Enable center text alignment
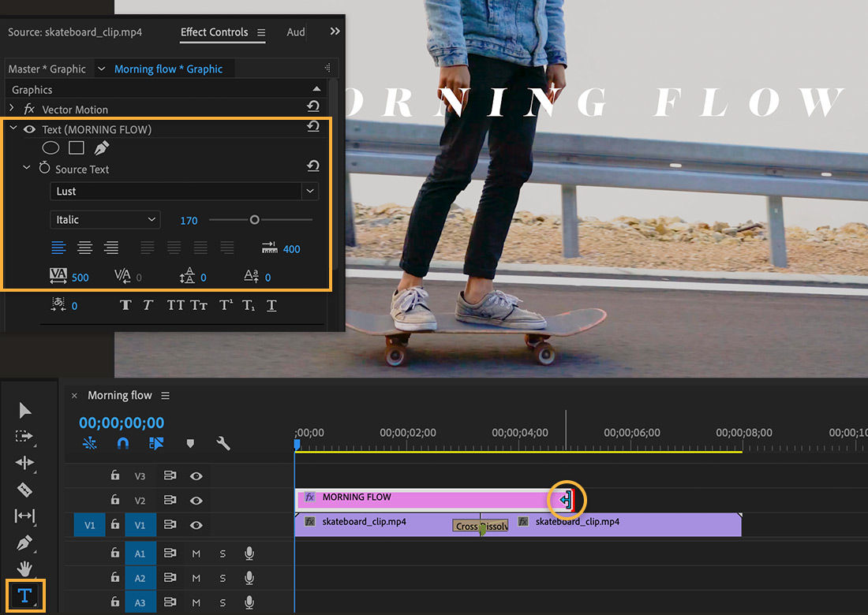 point(84,248)
